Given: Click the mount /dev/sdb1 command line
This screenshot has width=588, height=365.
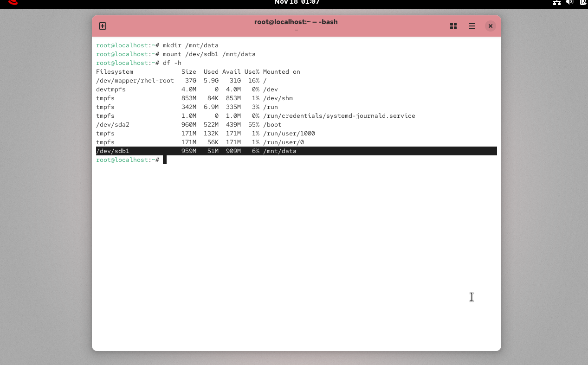Looking at the screenshot, I should pyautogui.click(x=209, y=54).
